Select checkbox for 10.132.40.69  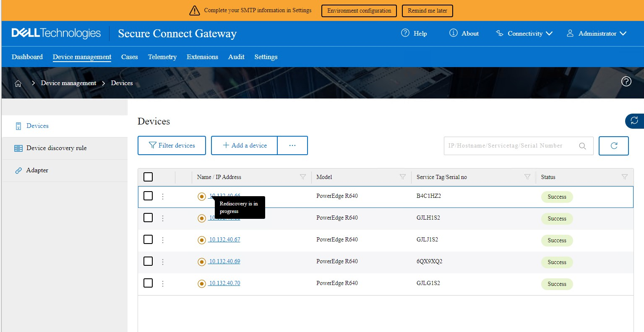(148, 261)
